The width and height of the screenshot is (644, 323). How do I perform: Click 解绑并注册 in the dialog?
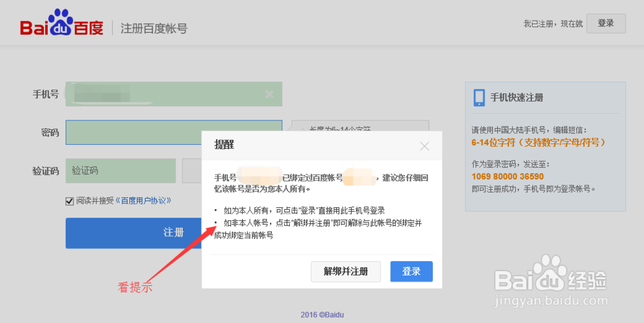(345, 272)
